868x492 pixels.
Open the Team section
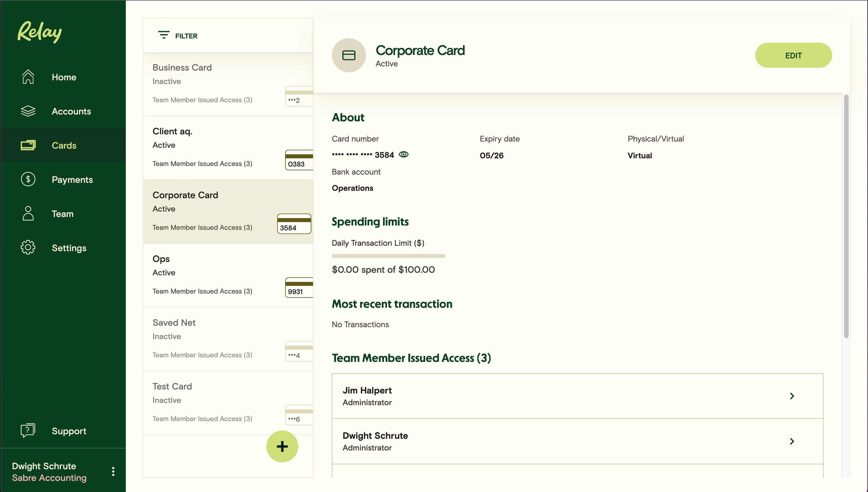63,214
